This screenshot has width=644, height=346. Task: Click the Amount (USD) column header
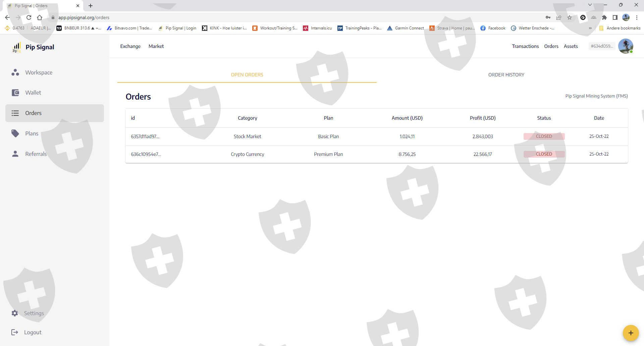coord(407,118)
